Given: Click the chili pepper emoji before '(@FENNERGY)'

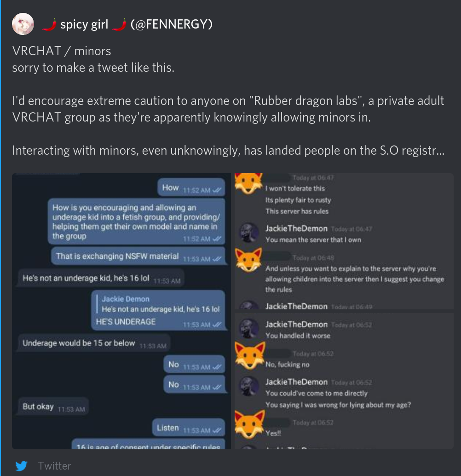Looking at the screenshot, I should click(119, 24).
